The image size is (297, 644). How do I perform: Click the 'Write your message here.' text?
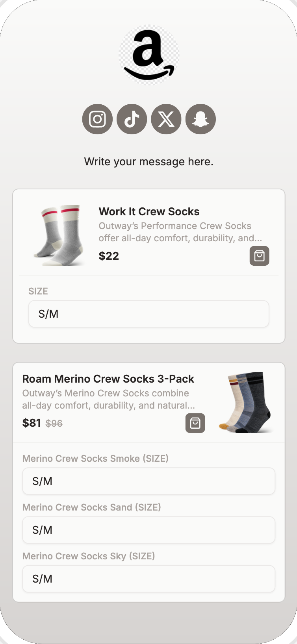[148, 161]
